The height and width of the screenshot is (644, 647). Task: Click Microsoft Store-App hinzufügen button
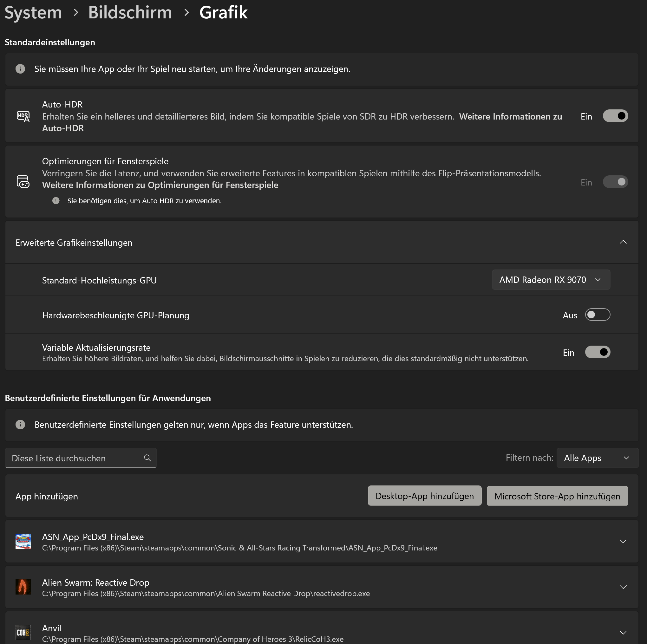[x=557, y=496]
